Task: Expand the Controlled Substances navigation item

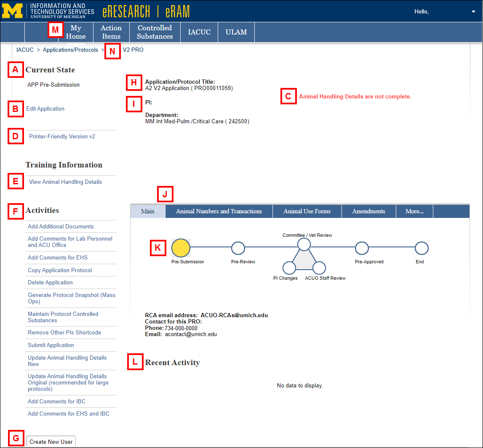Action: 154,32
